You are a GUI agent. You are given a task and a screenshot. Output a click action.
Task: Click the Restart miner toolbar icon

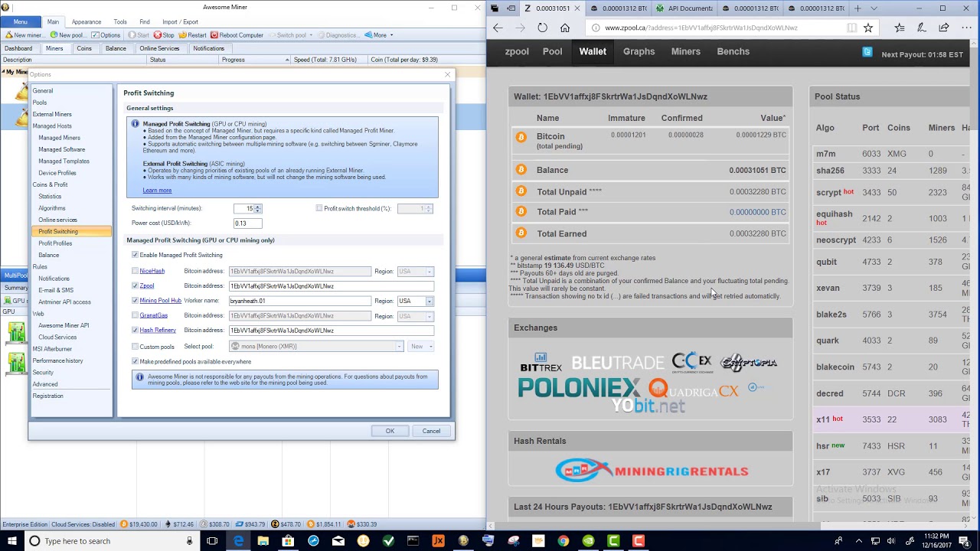click(182, 35)
